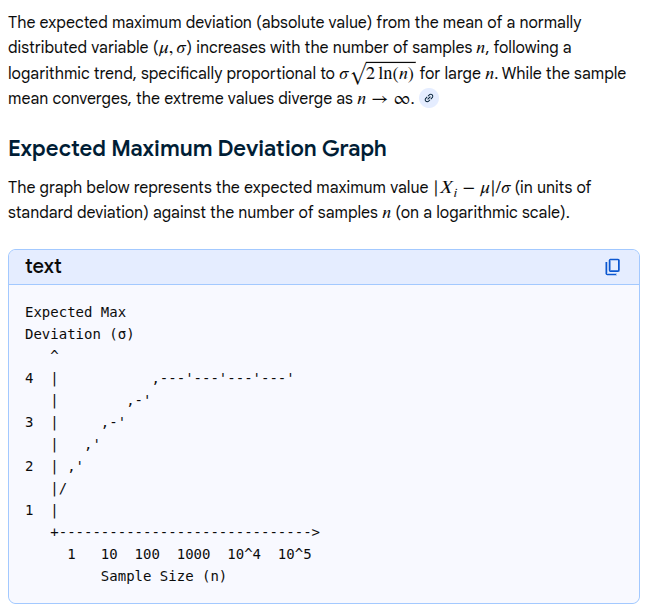Click the source link icon after the first paragraph
The image size is (660, 611).
tap(429, 99)
